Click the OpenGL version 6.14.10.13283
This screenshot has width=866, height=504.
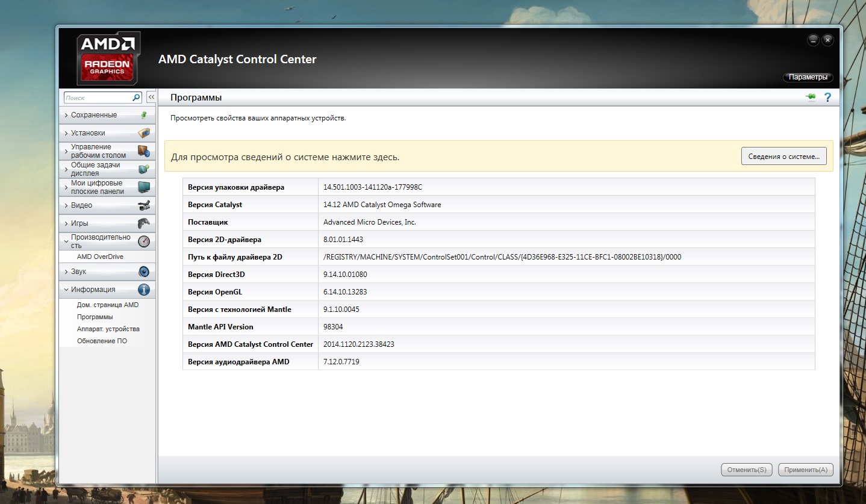(x=345, y=292)
